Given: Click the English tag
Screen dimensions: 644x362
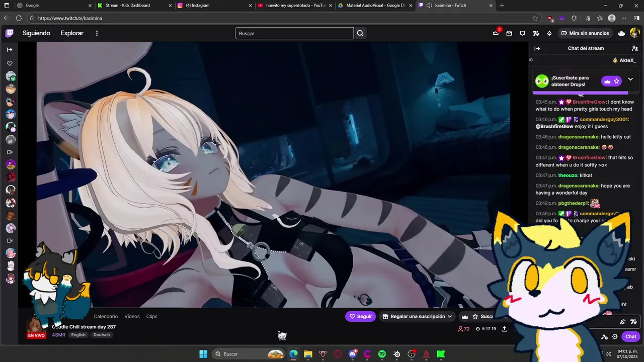Looking at the screenshot, I should pyautogui.click(x=78, y=335).
